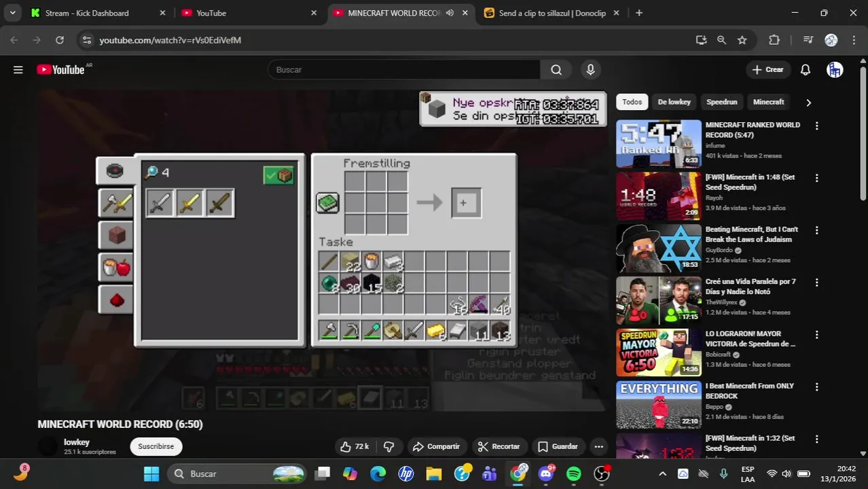Viewport: 868px width, 489px height.
Task: Clip the video with Recortar
Action: (499, 446)
